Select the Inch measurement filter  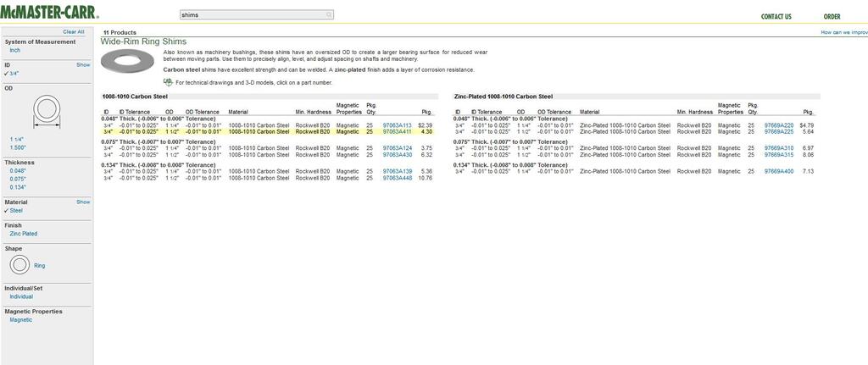pyautogui.click(x=15, y=50)
